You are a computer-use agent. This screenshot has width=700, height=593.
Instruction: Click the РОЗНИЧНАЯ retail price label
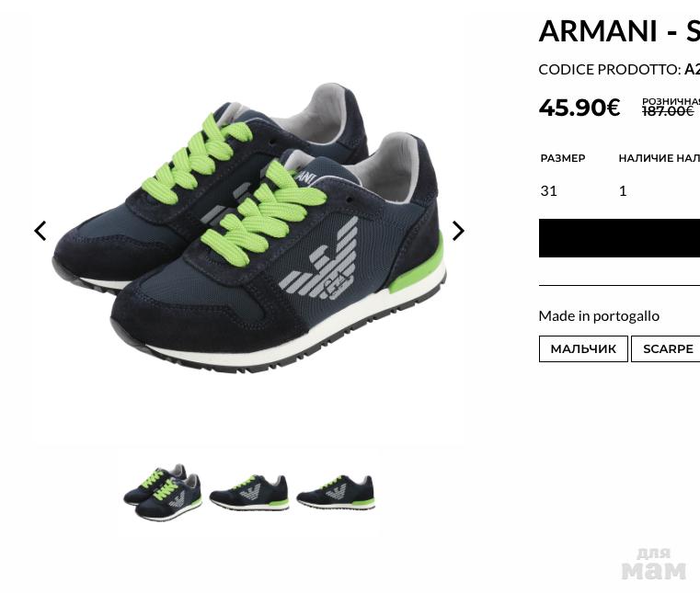point(671,101)
